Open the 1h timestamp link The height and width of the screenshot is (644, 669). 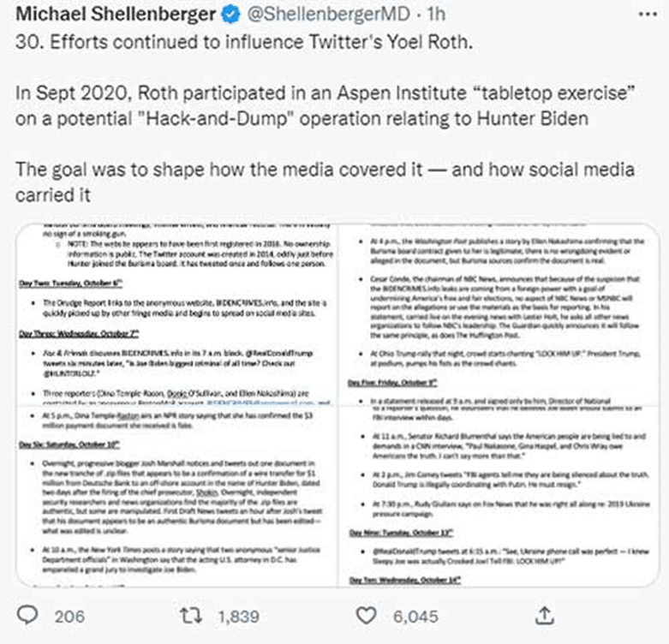pyautogui.click(x=436, y=15)
